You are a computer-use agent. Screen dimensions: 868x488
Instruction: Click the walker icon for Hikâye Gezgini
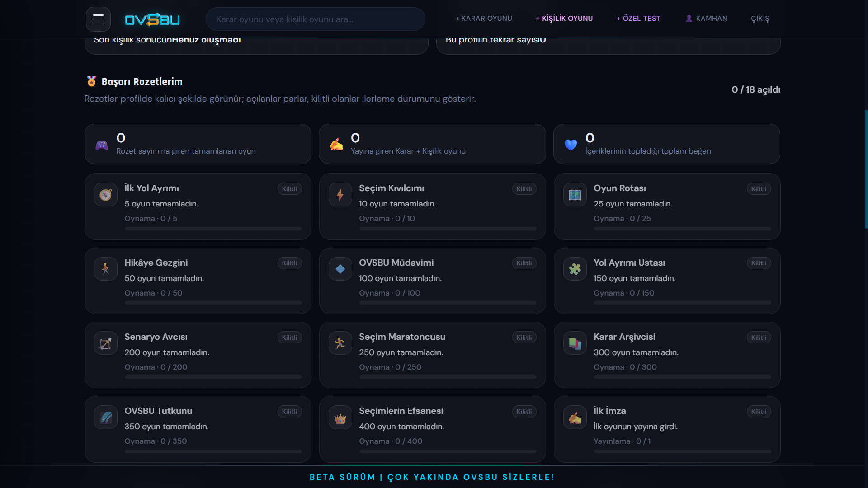pyautogui.click(x=106, y=269)
